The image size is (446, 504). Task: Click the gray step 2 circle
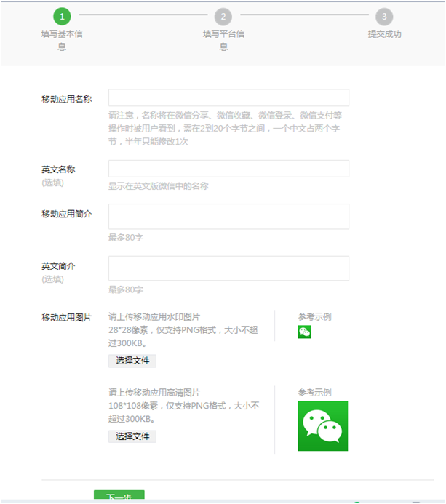[x=223, y=16]
